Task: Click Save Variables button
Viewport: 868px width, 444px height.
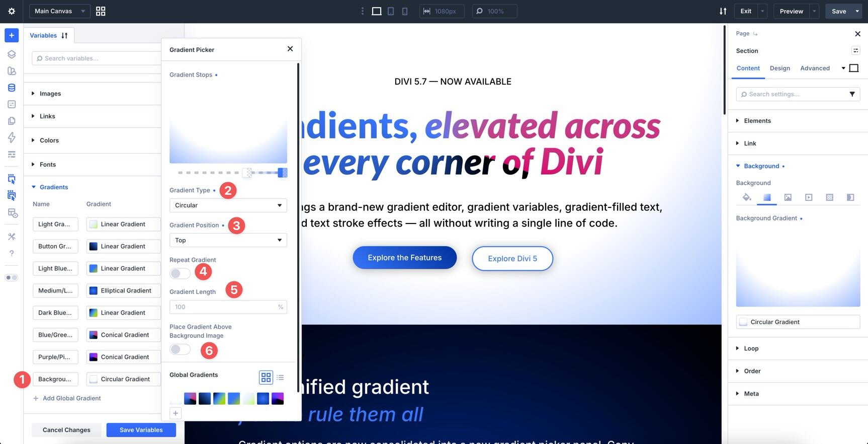Action: click(141, 430)
